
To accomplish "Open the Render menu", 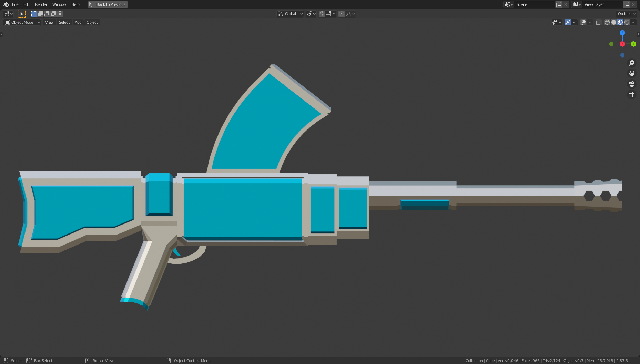I will 41,4.
